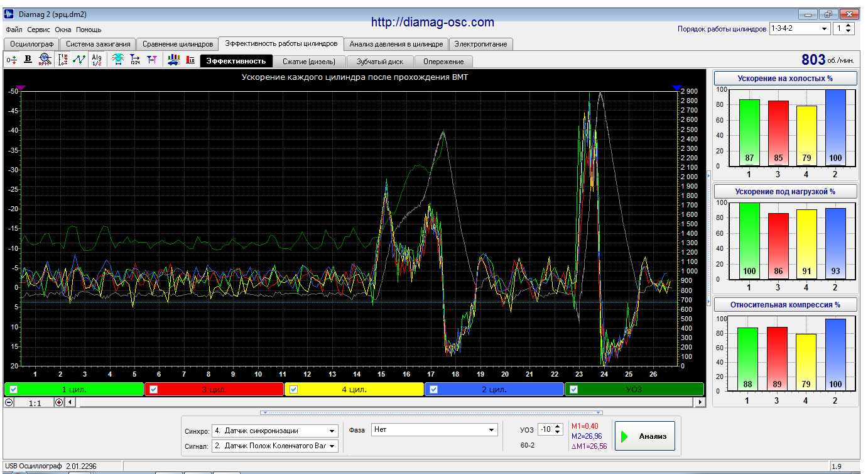Click the green play icon on Анализ

tap(625, 436)
